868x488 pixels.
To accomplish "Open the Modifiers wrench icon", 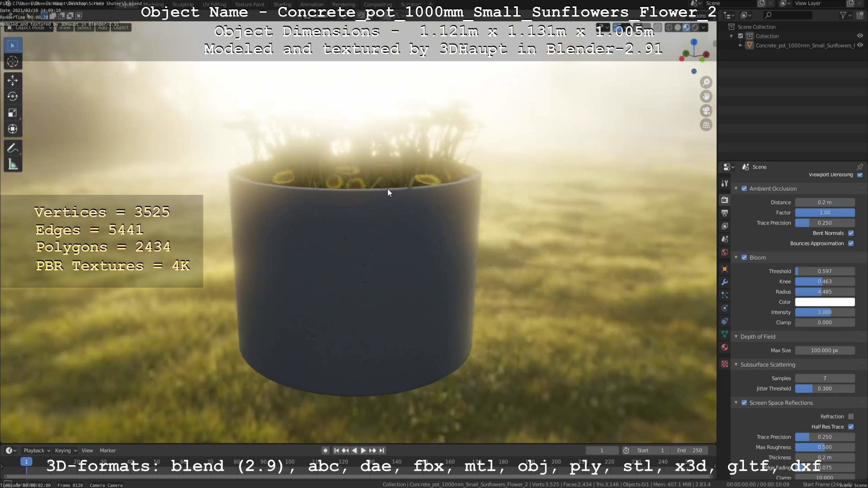I will (x=725, y=282).
